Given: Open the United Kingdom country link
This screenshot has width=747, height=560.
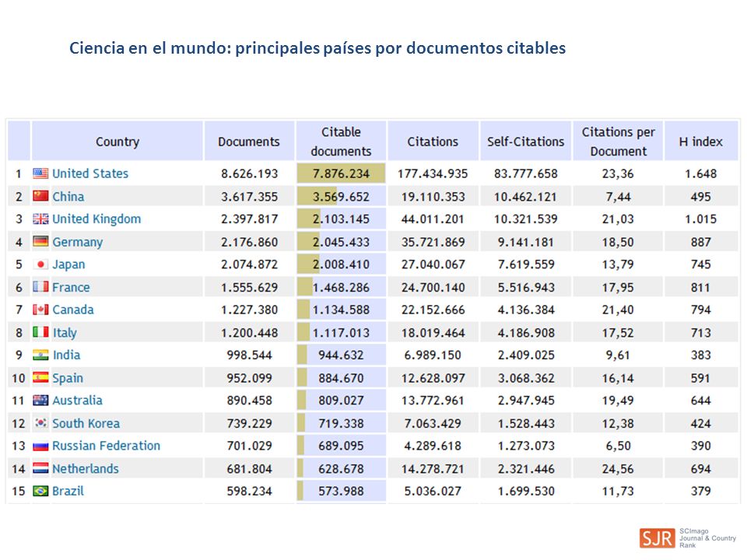Looking at the screenshot, I should click(96, 219).
